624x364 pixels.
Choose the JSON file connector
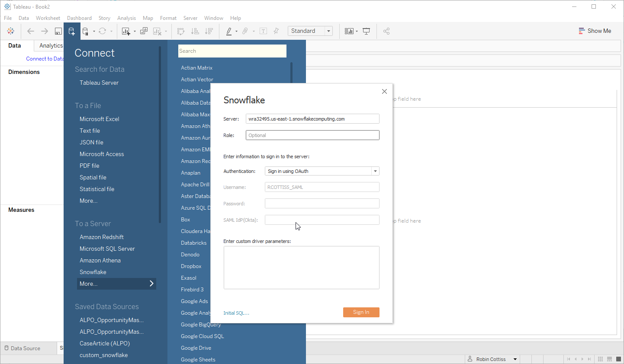(91, 142)
